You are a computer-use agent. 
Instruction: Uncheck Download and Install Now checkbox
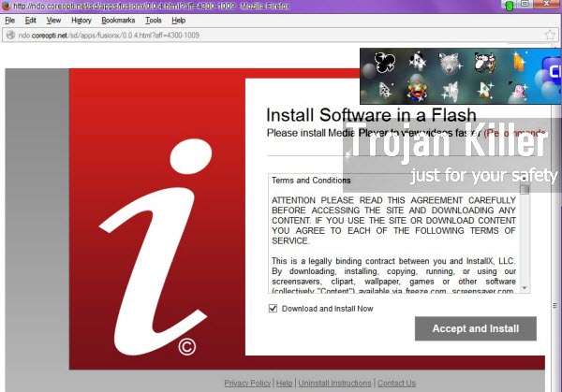[x=274, y=308]
